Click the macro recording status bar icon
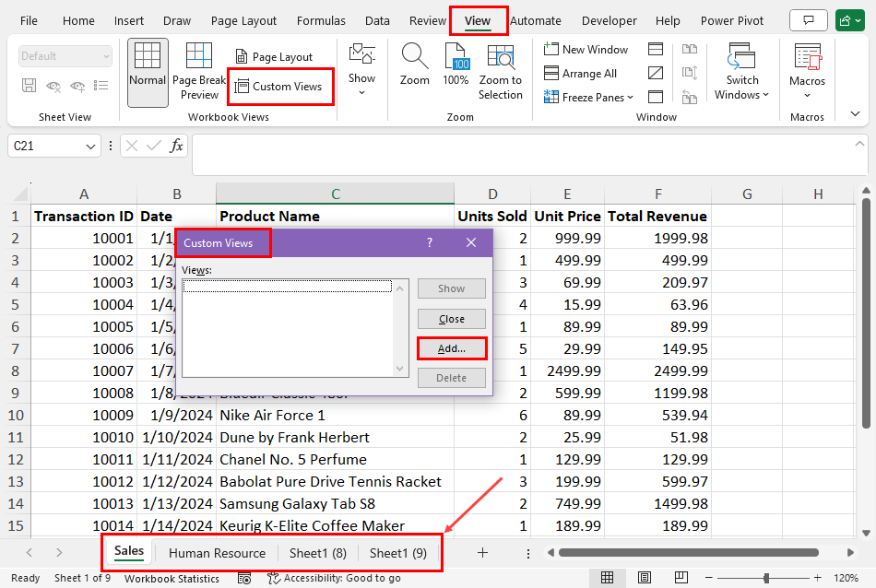876x588 pixels. (244, 579)
